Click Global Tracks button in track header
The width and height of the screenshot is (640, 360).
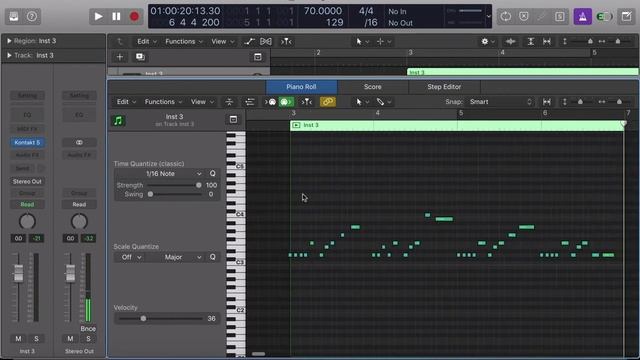tap(258, 57)
